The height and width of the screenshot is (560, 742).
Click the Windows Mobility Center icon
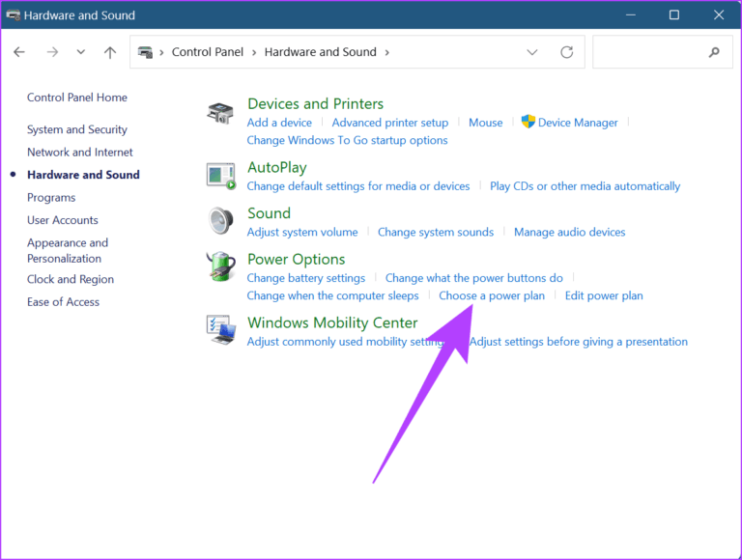pos(221,329)
